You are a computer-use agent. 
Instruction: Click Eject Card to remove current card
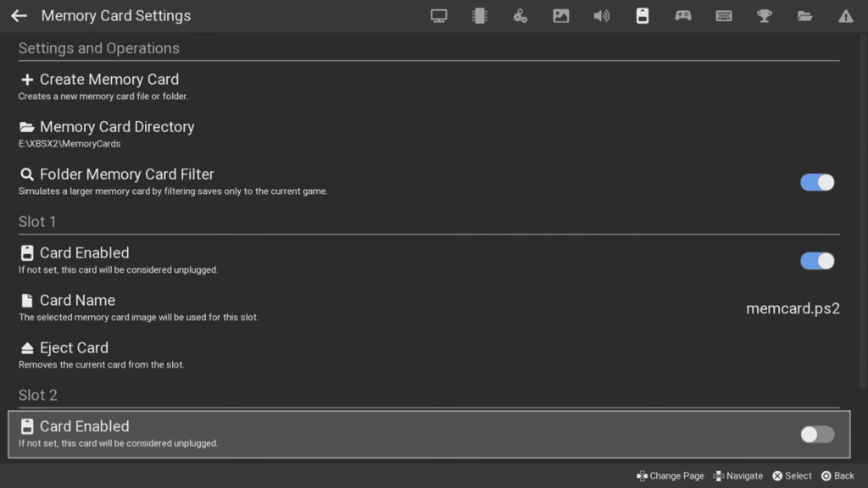(x=74, y=347)
